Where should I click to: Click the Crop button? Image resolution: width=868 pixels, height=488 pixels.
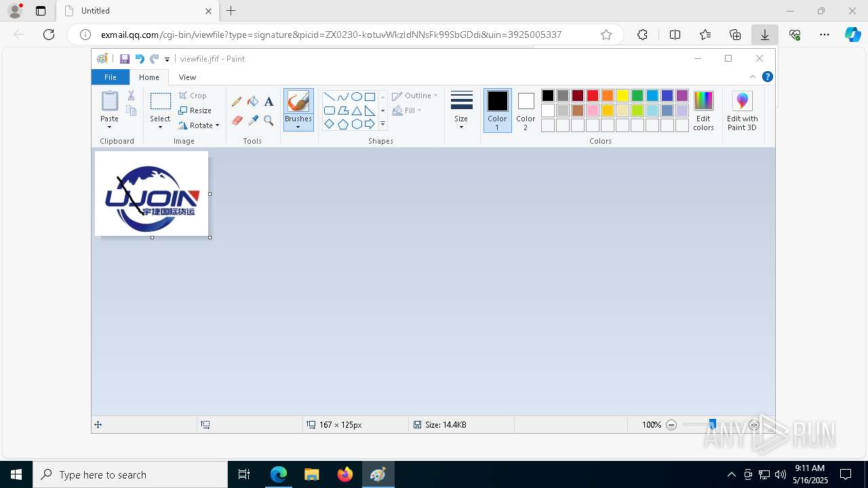pos(193,96)
